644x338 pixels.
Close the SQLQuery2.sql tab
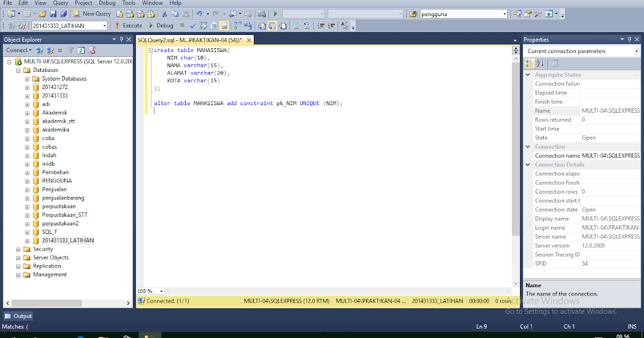pos(249,40)
